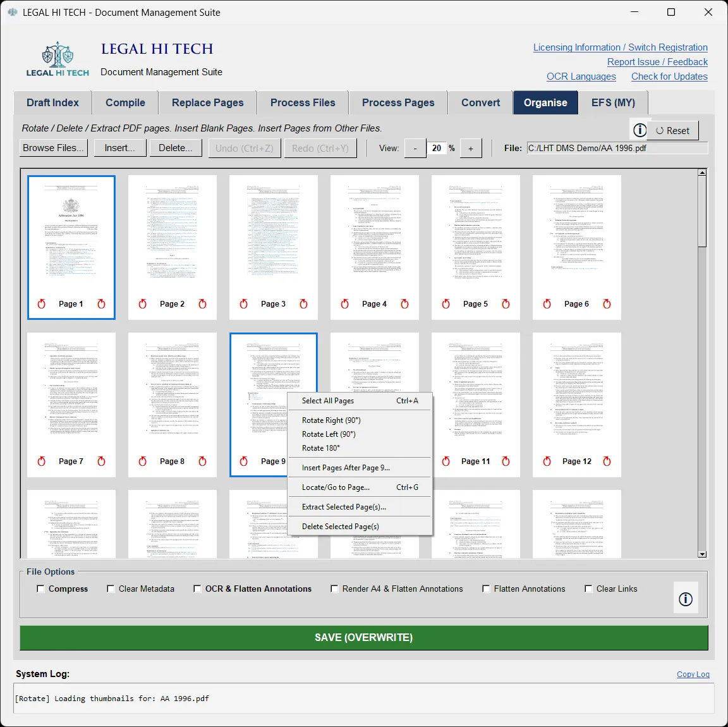Rotate Page 7 counter-clockwise using its icon
728x727 pixels.
coord(41,461)
